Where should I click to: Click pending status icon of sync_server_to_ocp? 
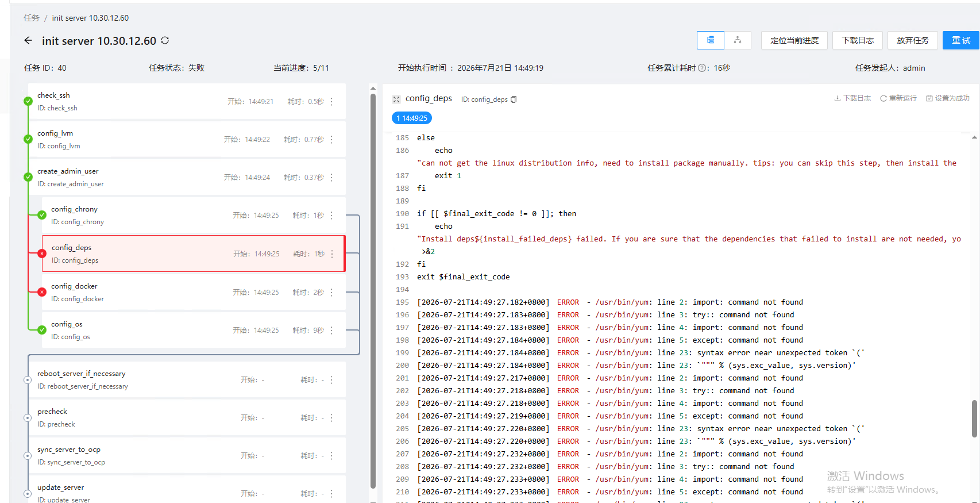28,456
